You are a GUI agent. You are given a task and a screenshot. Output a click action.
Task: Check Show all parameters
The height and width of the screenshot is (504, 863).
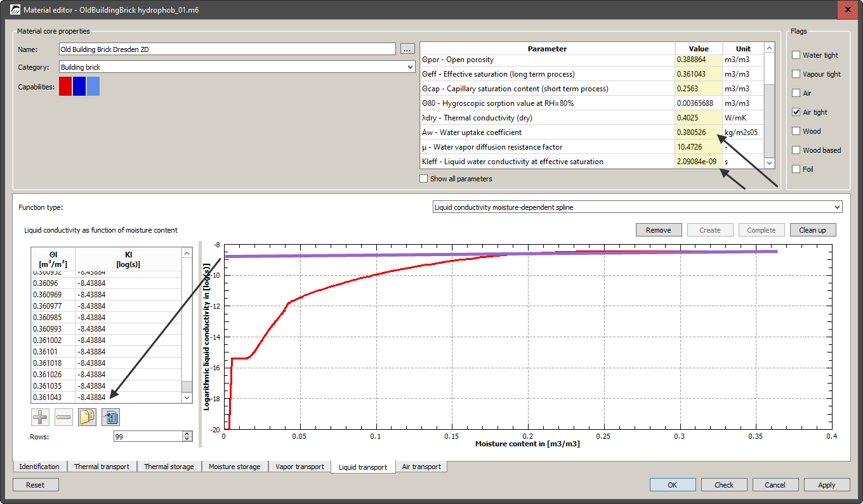(x=424, y=179)
